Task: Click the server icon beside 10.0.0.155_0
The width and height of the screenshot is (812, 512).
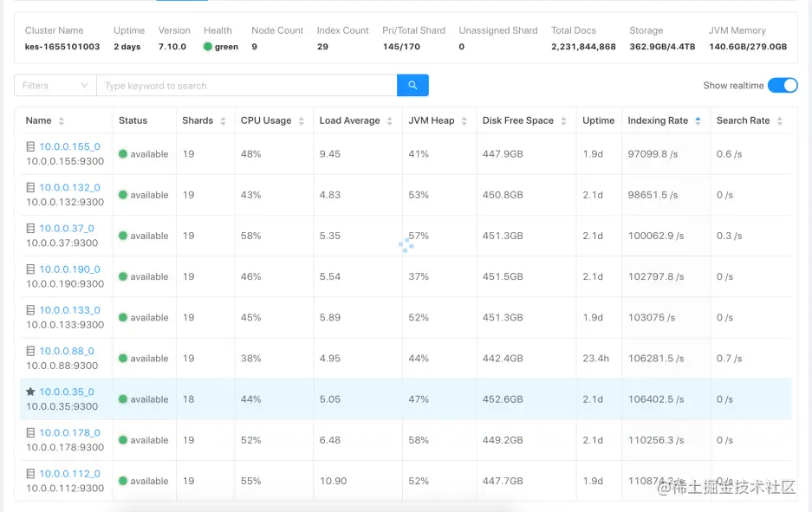Action: 30,146
